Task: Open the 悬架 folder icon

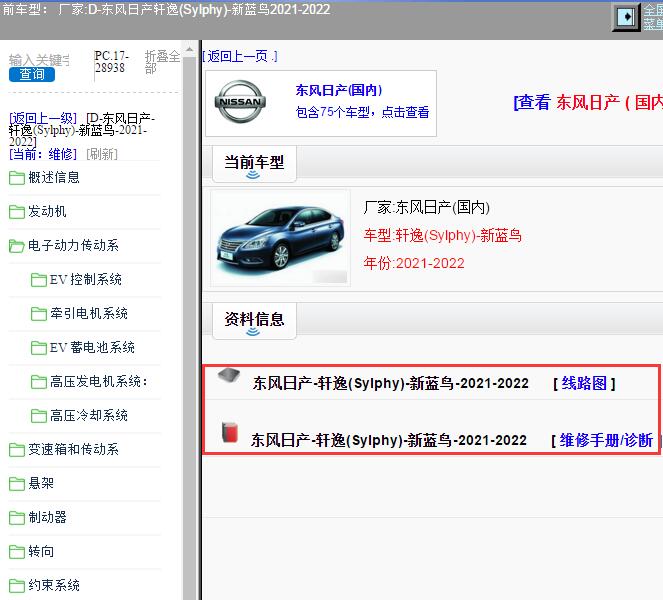Action: click(x=17, y=483)
